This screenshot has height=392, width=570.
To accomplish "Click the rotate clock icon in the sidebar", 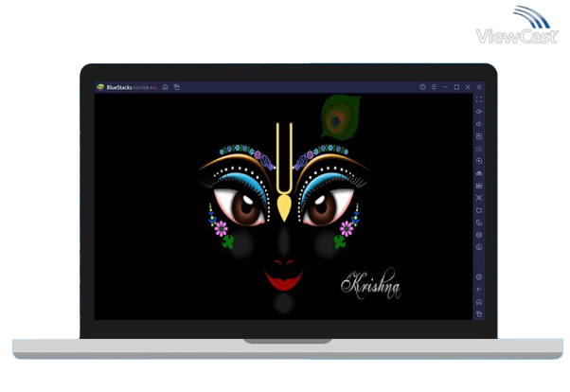I will pyautogui.click(x=479, y=247).
